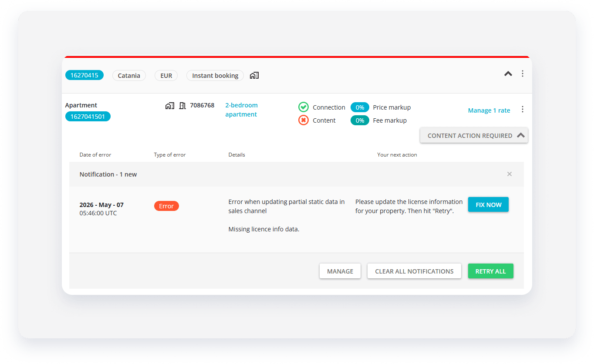
Task: Click CLEAR ALL NOTIFICATIONS button
Action: (x=414, y=271)
